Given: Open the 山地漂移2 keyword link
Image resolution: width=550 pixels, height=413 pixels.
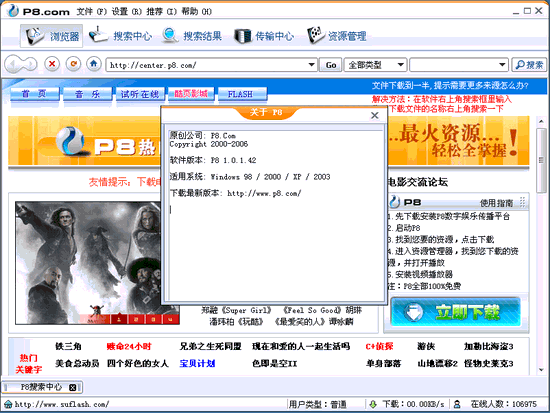Looking at the screenshot, I should pos(437,363).
